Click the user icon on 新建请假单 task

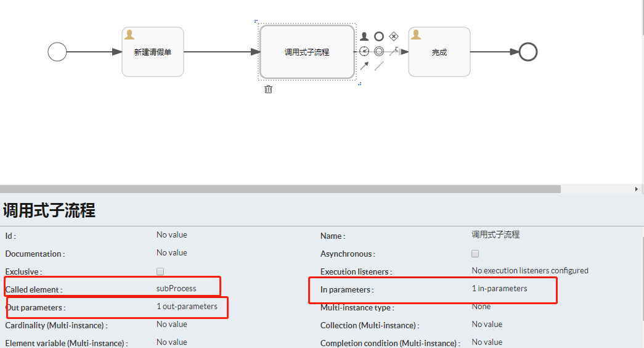pyautogui.click(x=129, y=35)
